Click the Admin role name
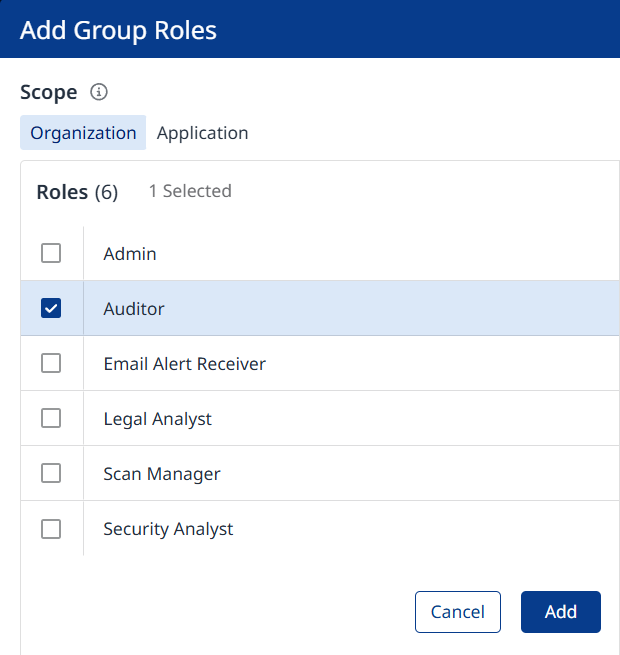Viewport: 620px width, 655px height. point(130,254)
